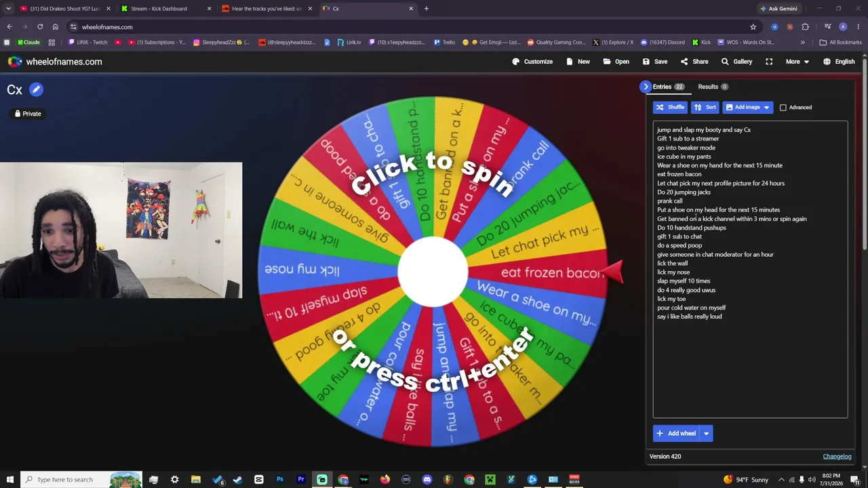This screenshot has height=488, width=868.
Task: Click the entry 'Do 20 jumping jacks'
Action: point(684,192)
